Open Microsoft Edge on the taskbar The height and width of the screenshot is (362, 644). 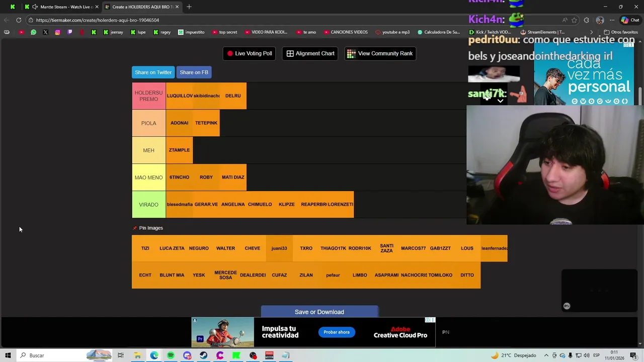point(154,355)
